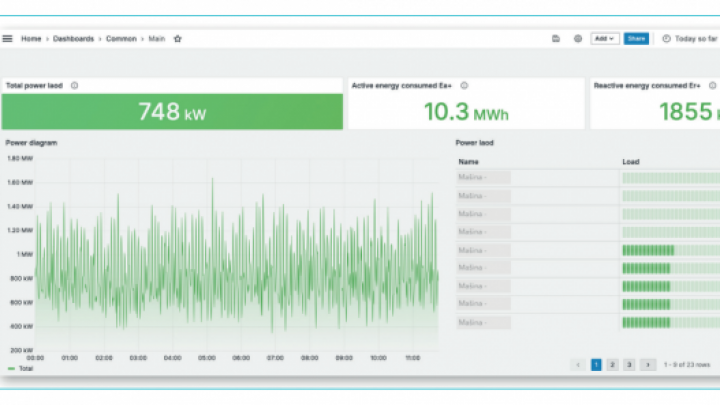The width and height of the screenshot is (720, 405).
Task: Sort table by Name column header
Action: point(469,161)
